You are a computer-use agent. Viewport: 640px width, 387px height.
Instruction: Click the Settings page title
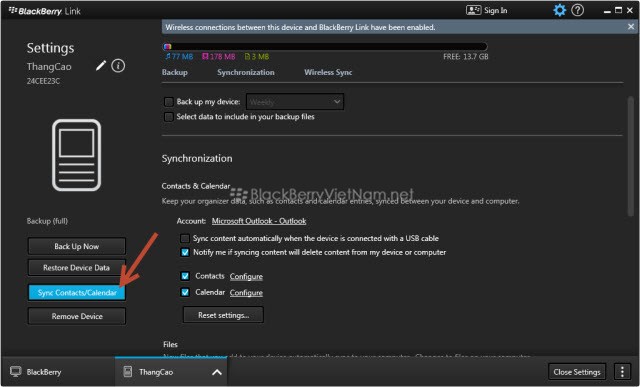[50, 48]
